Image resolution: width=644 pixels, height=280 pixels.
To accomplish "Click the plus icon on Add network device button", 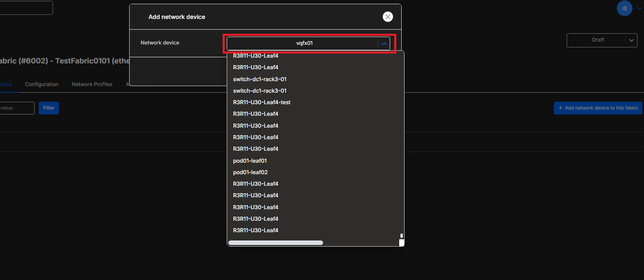I will (x=560, y=108).
